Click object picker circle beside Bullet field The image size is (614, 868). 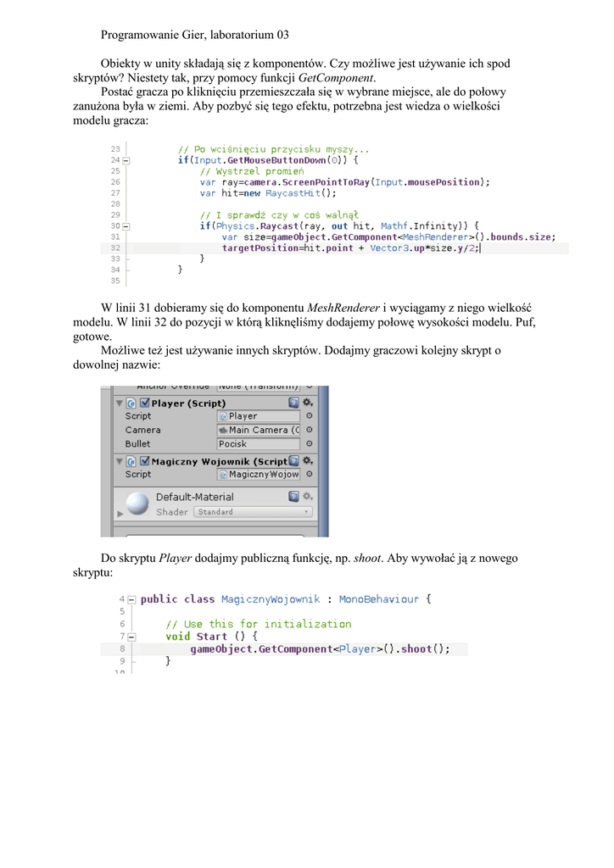pyautogui.click(x=309, y=443)
